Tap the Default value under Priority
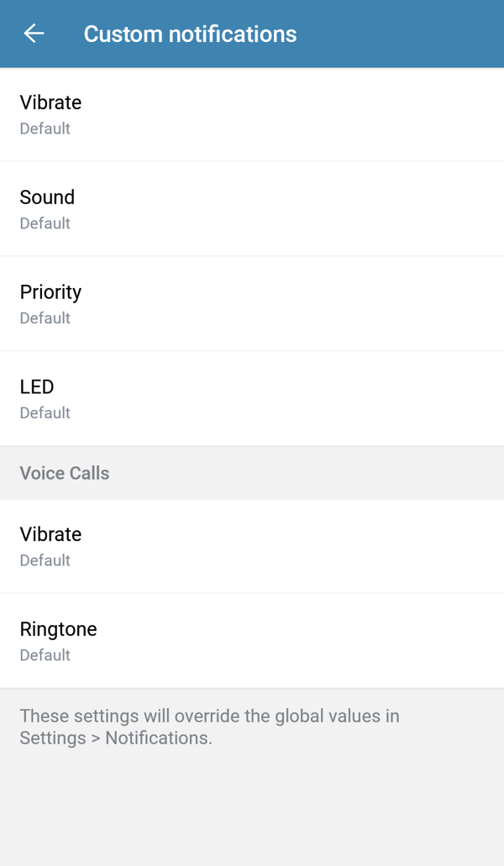Image resolution: width=504 pixels, height=866 pixels. tap(45, 318)
